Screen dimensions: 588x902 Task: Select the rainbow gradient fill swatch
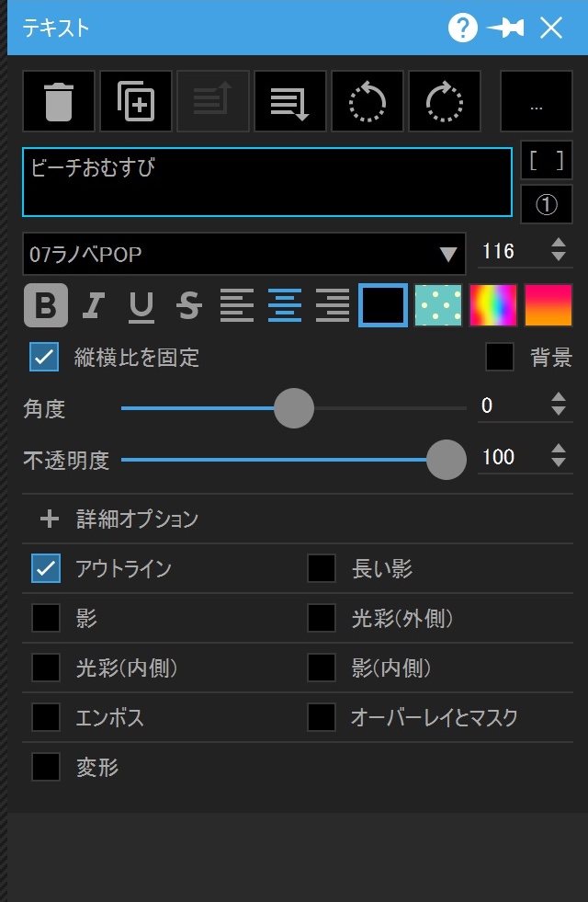pyautogui.click(x=493, y=305)
